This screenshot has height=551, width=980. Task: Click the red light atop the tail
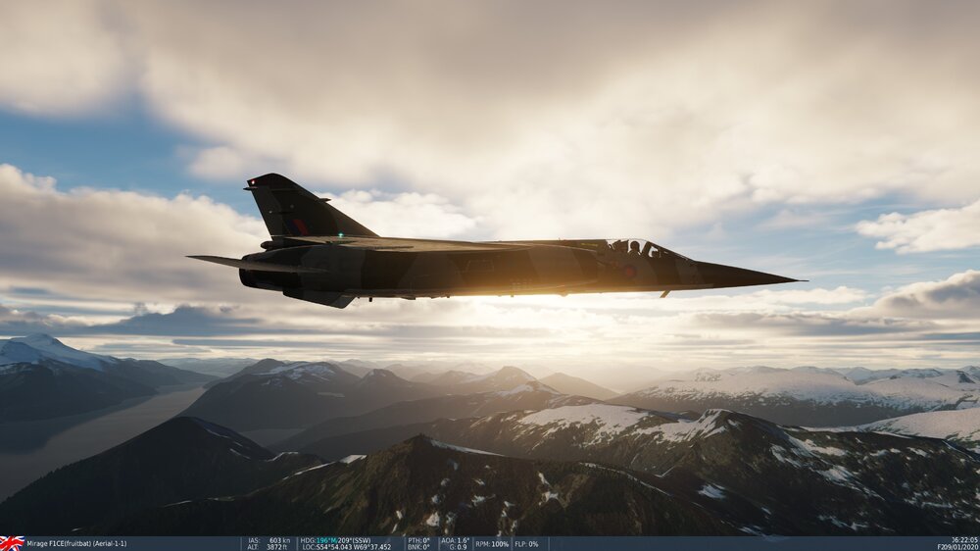pos(252,182)
